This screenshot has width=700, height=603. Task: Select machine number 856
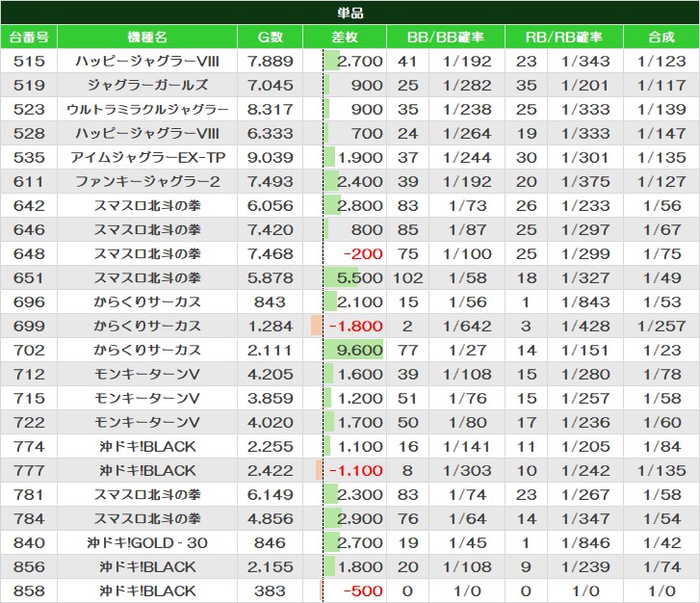click(x=29, y=567)
